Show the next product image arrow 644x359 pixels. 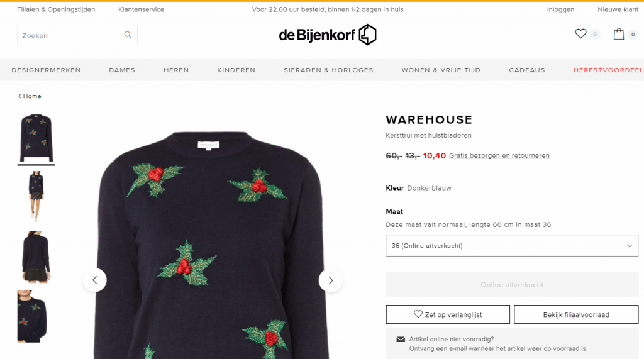(x=331, y=280)
